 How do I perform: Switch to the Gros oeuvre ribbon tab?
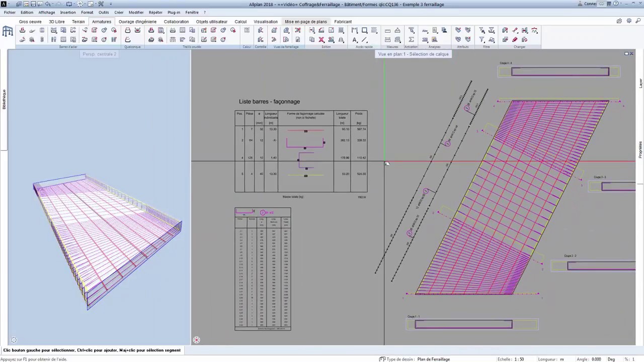[30, 22]
